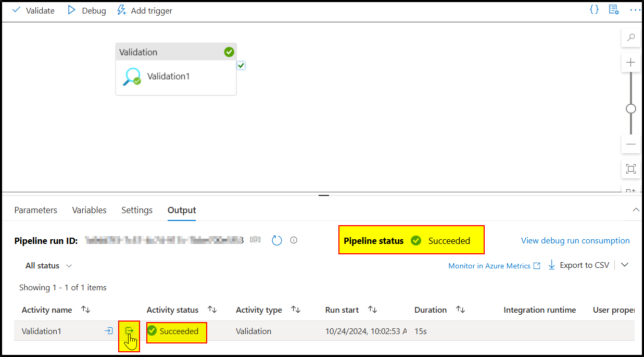Collapse the Output panel with the chevron

tap(636, 210)
